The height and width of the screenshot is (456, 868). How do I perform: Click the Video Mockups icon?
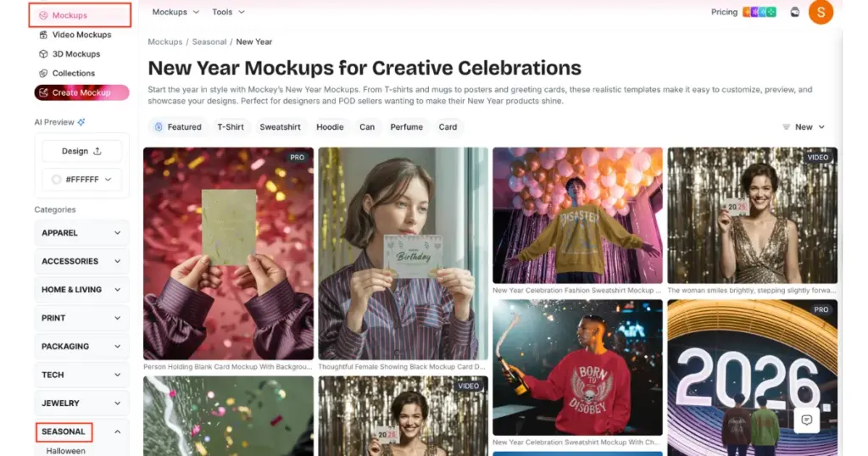coord(43,34)
